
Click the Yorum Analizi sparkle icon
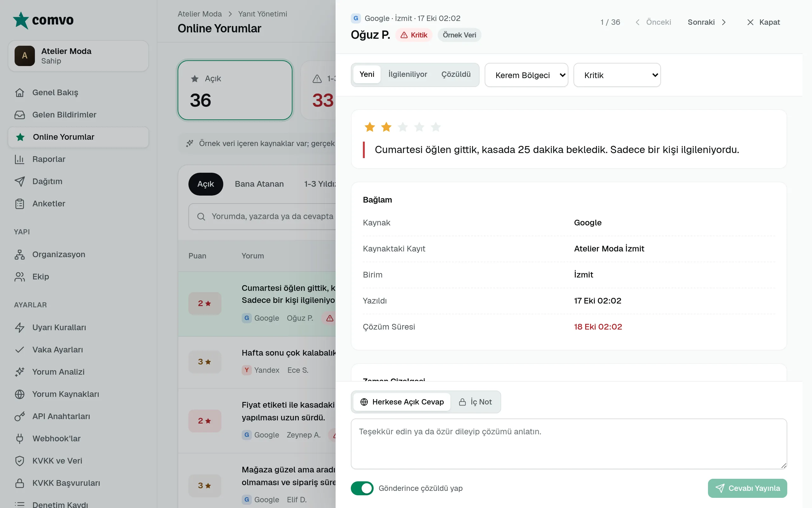coord(20,371)
